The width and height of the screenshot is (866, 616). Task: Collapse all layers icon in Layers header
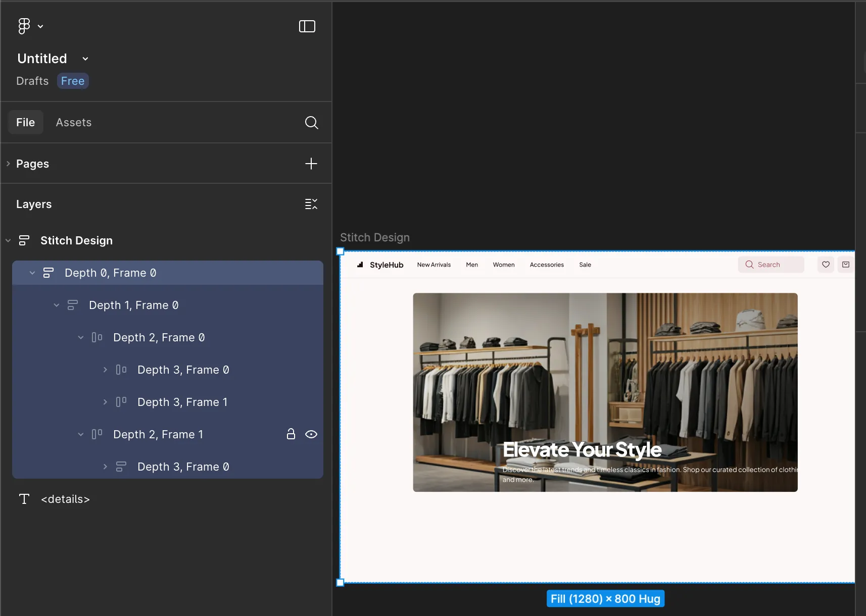point(311,204)
